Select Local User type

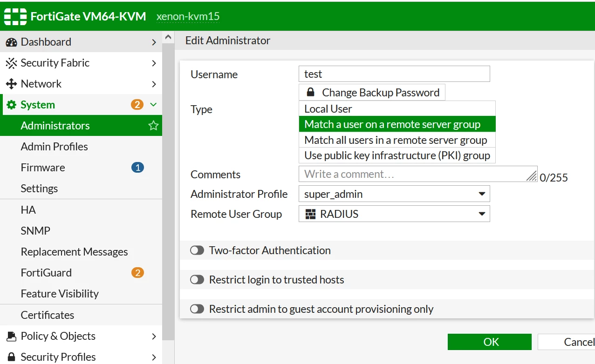click(x=397, y=109)
